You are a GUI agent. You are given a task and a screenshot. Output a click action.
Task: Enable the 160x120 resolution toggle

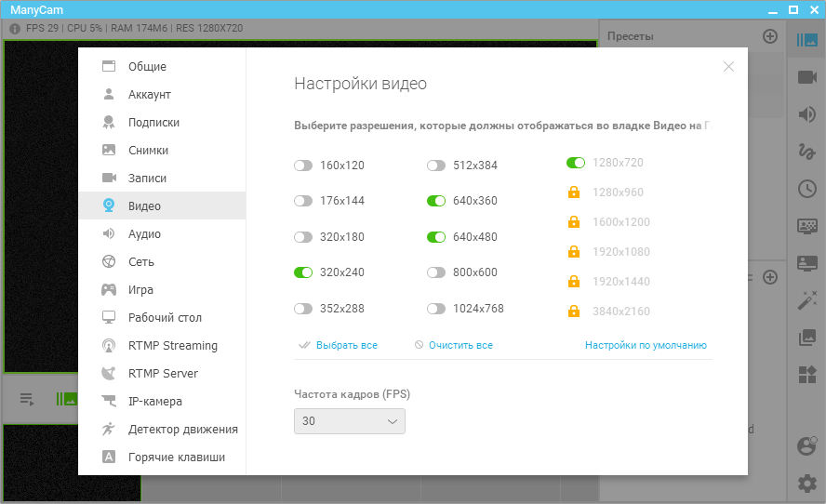(302, 166)
